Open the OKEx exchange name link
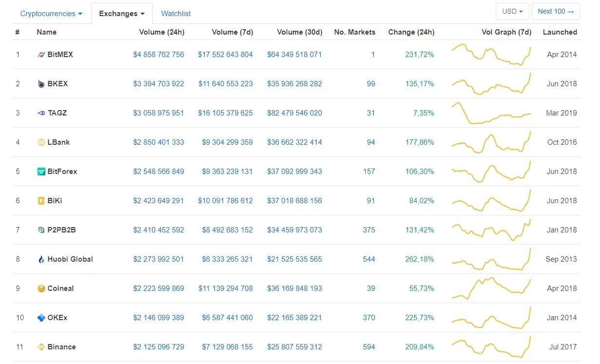The width and height of the screenshot is (600, 364). pyautogui.click(x=58, y=318)
